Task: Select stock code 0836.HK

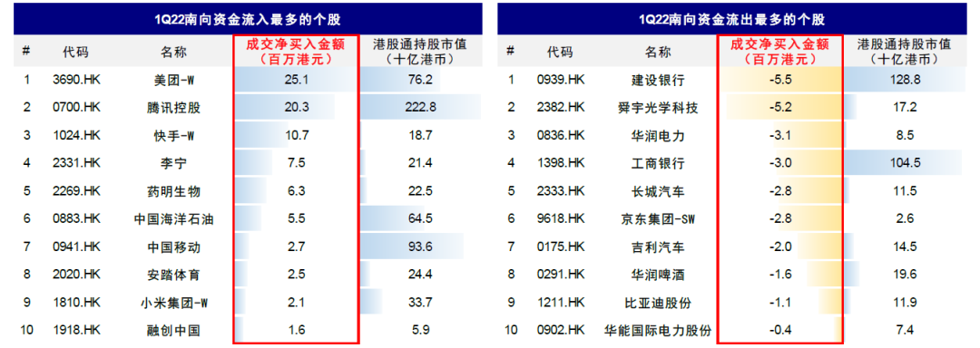Action: tap(561, 136)
